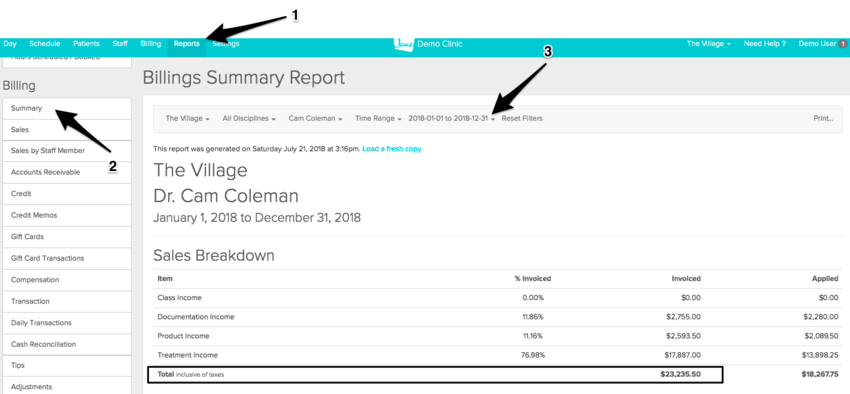
Task: Open the Gift Cards report
Action: 67,237
